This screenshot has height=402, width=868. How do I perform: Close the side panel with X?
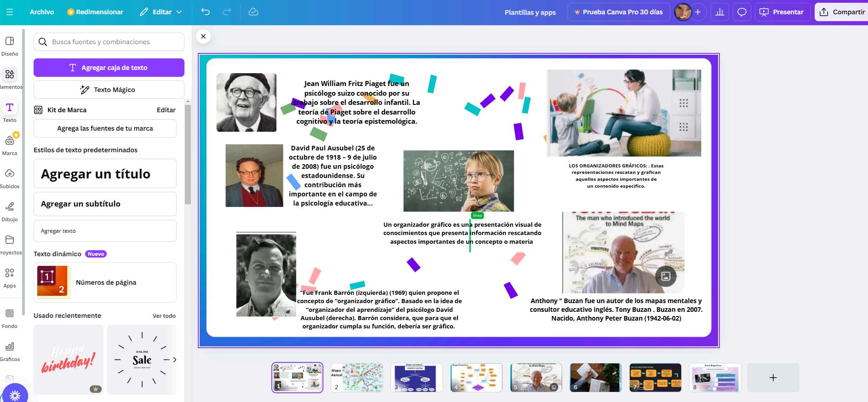click(203, 36)
